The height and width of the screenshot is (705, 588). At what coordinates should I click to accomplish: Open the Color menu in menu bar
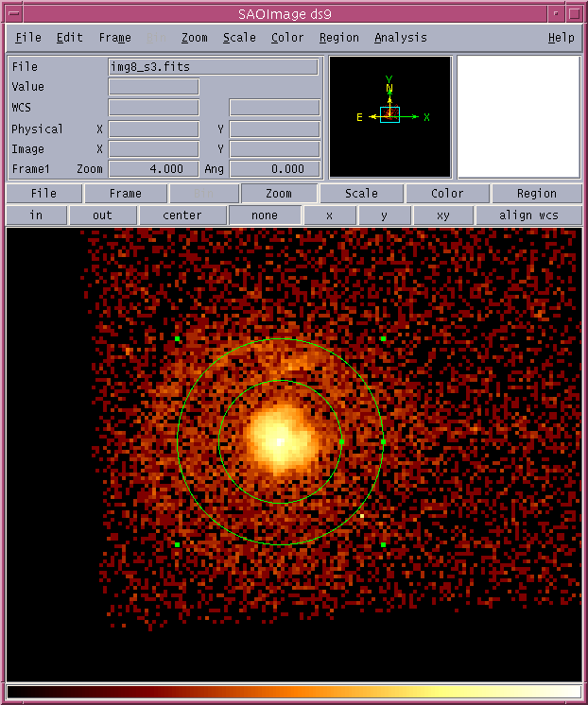click(287, 37)
